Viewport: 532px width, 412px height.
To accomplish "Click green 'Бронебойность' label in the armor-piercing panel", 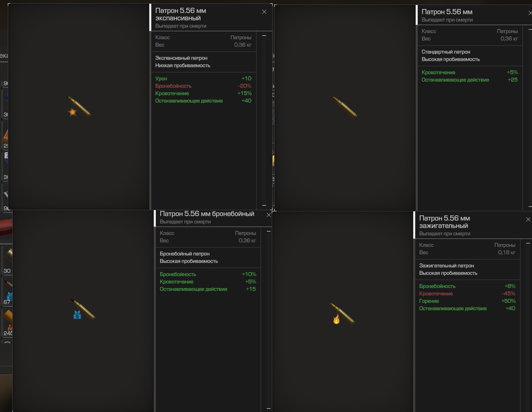I will click(x=178, y=274).
